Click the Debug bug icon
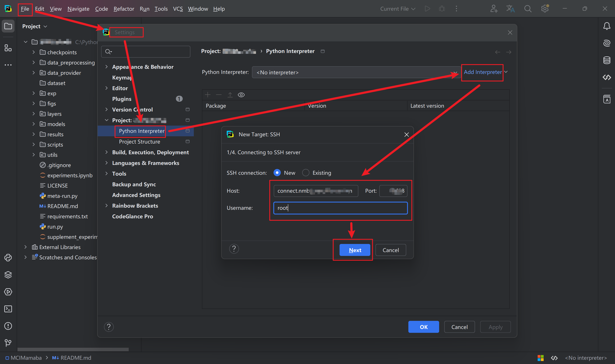This screenshot has height=364, width=615. (442, 9)
